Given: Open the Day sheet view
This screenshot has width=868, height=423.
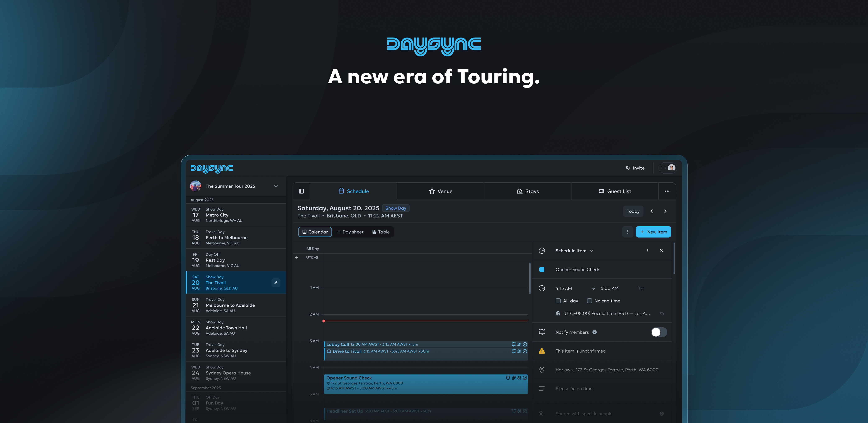Looking at the screenshot, I should (x=350, y=232).
